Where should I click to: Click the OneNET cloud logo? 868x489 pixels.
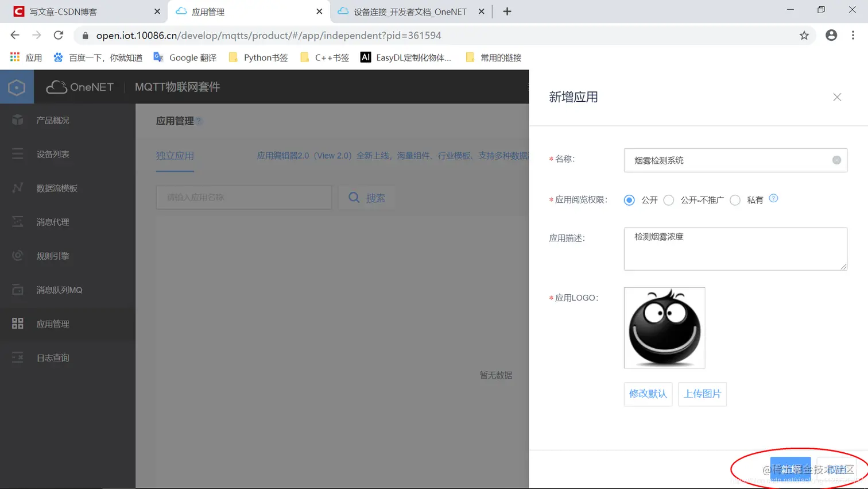click(79, 87)
